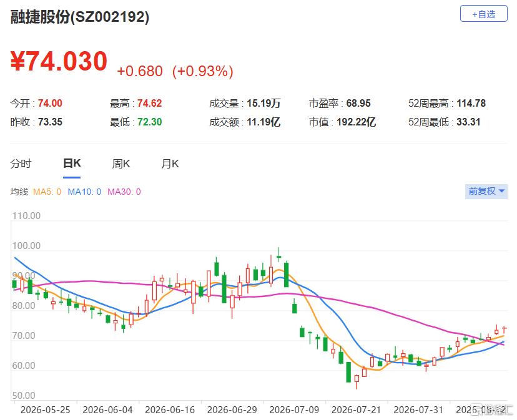Viewport: 517px width, 420px height.
Task: Select the 日K tab
Action: coord(72,164)
